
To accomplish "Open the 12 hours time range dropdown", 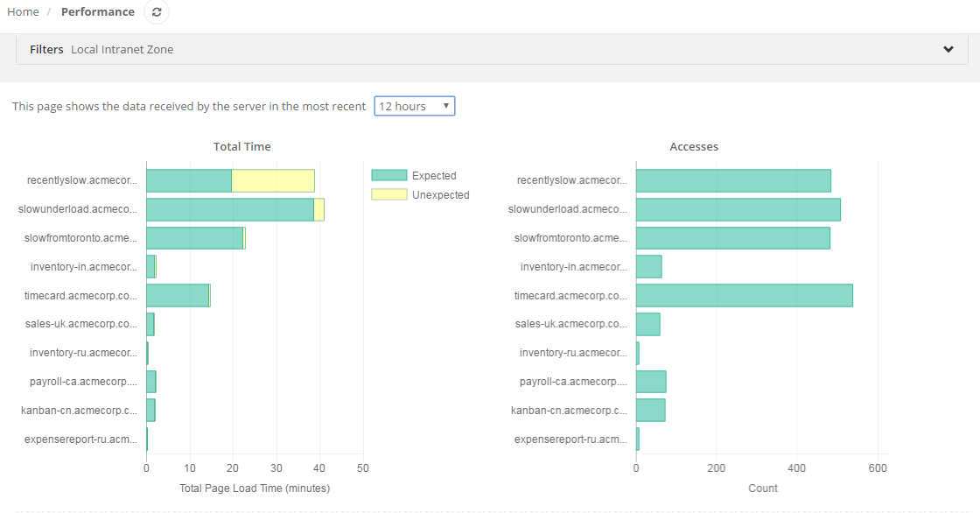I will pos(414,106).
